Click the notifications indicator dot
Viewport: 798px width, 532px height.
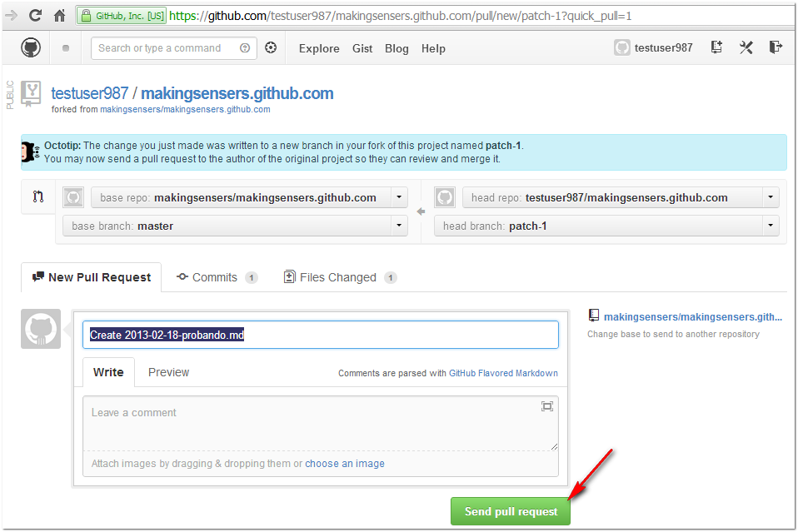click(66, 48)
